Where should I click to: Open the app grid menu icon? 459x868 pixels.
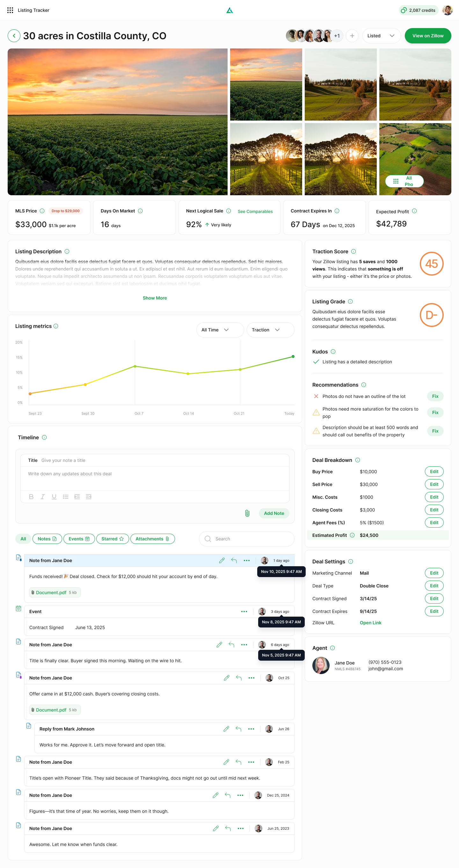[10, 10]
